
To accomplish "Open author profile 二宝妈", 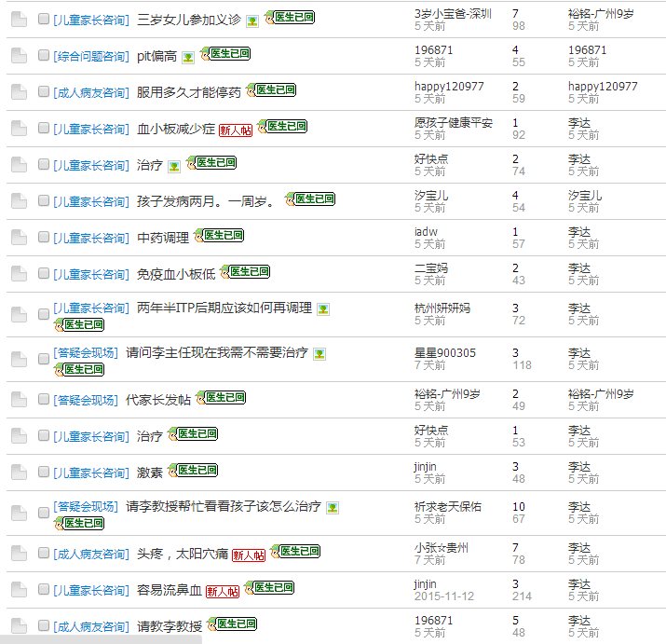I will pos(431,268).
